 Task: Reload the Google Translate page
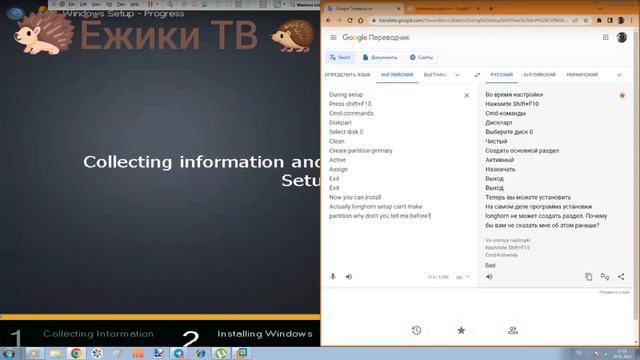click(x=350, y=20)
